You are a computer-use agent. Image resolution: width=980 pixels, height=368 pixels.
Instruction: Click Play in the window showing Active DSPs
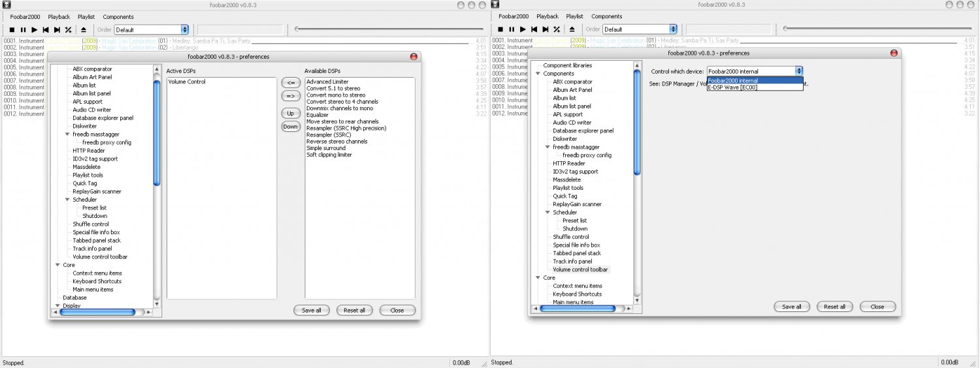click(x=35, y=29)
